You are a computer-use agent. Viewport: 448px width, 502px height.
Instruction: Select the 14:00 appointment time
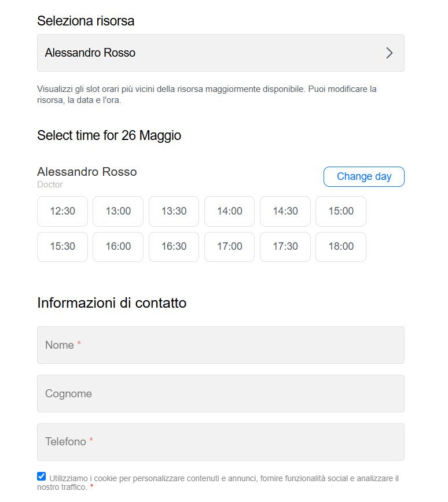click(229, 211)
